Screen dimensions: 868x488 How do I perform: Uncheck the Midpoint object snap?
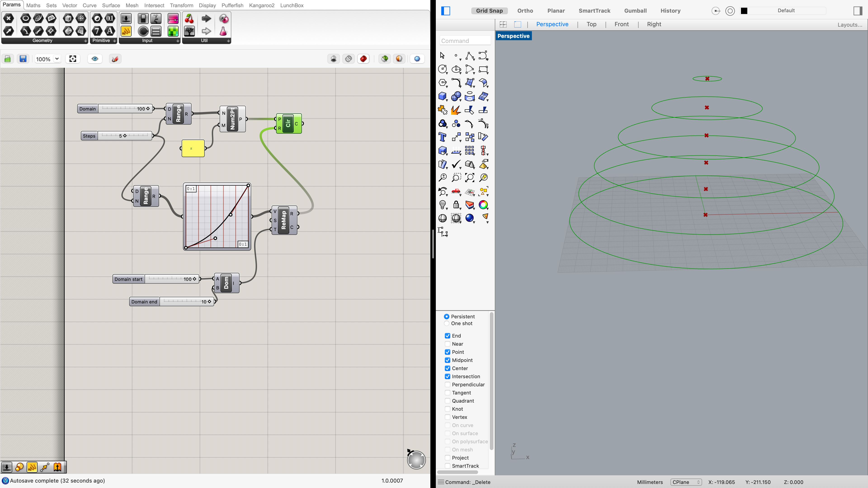(448, 360)
